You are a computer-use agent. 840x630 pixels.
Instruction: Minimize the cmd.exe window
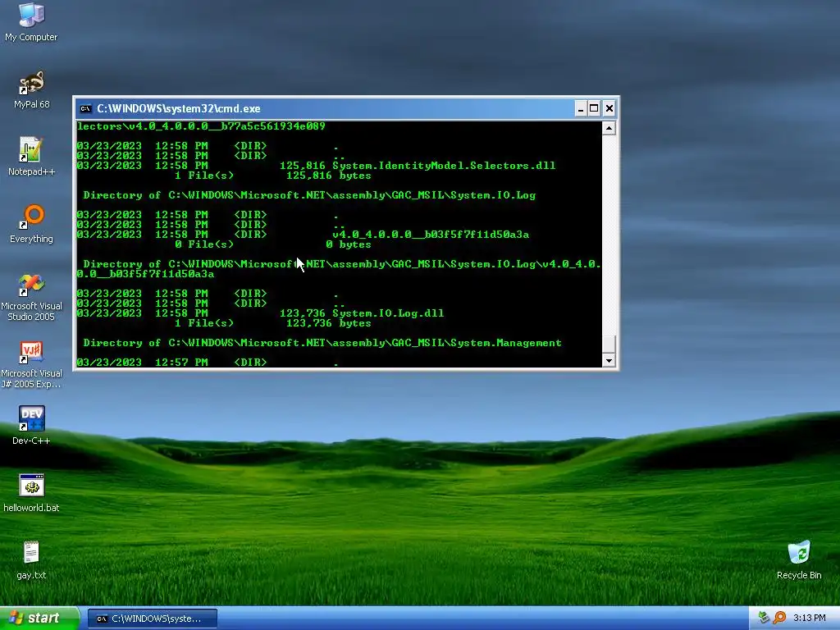point(581,109)
